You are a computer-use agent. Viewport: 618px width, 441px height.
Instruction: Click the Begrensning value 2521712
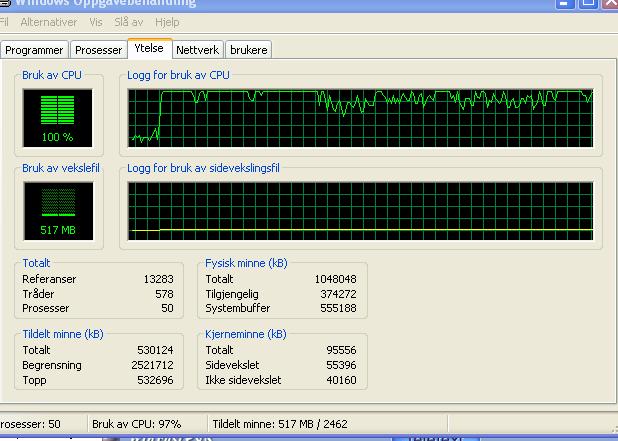(153, 365)
